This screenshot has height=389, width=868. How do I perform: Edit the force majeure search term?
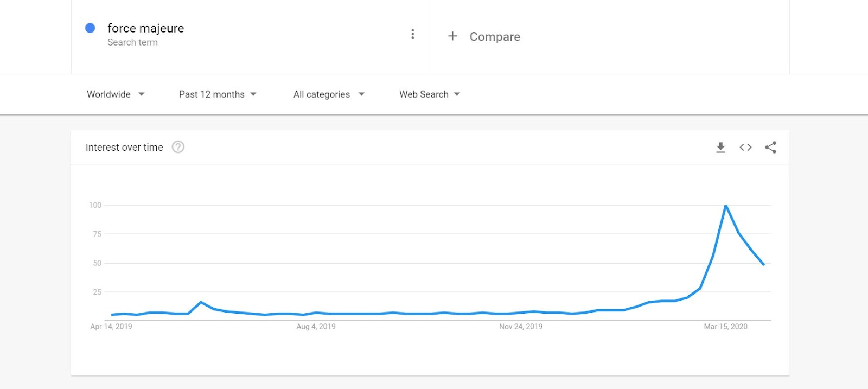point(145,28)
